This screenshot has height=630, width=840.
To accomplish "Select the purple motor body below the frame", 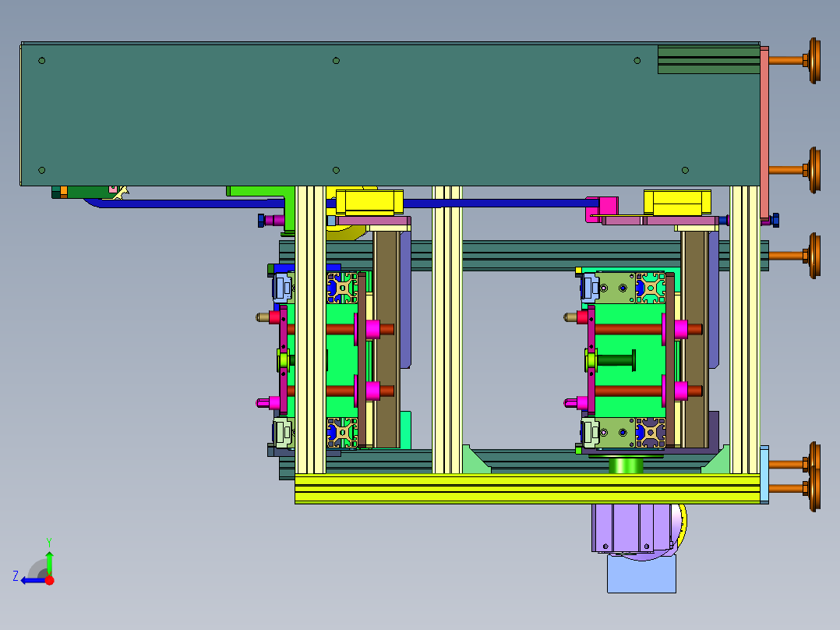I will click(631, 528).
